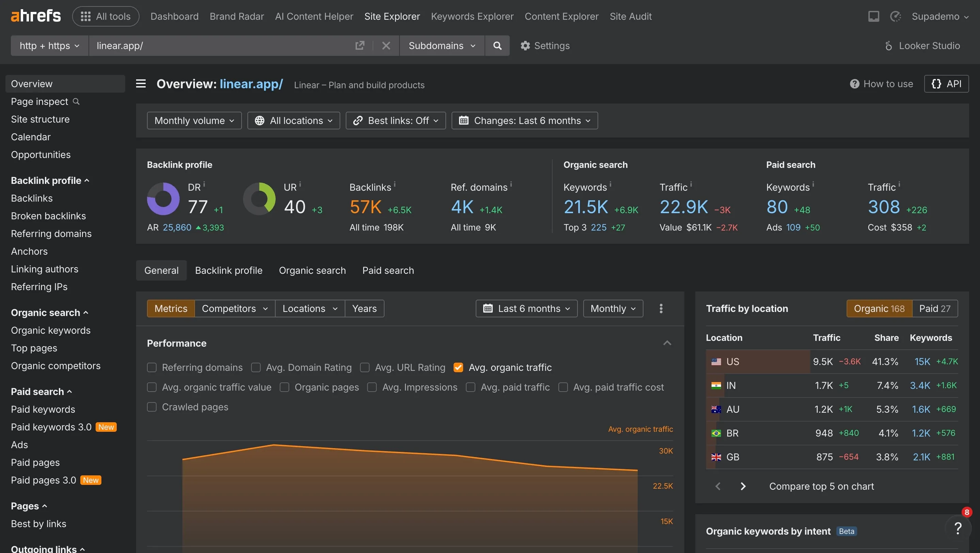Open chart Last 6 months date range
Viewport: 980px width, 553px height.
(526, 308)
